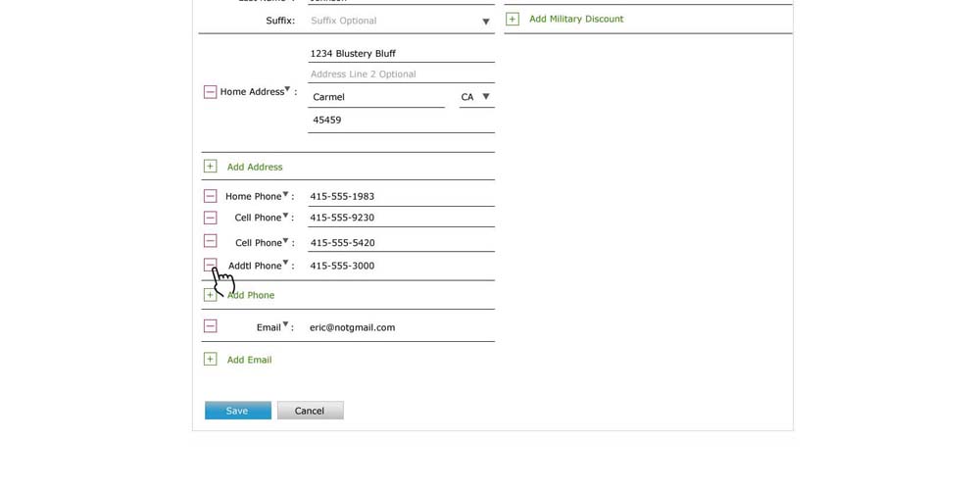
Task: Change type of Cell Phone 415-555-5420
Action: 285,240
